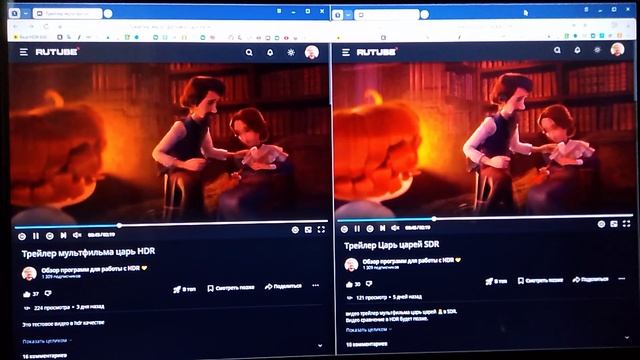Click the RUTUBE logo in the right window
The height and width of the screenshot is (360, 640).
point(376,52)
